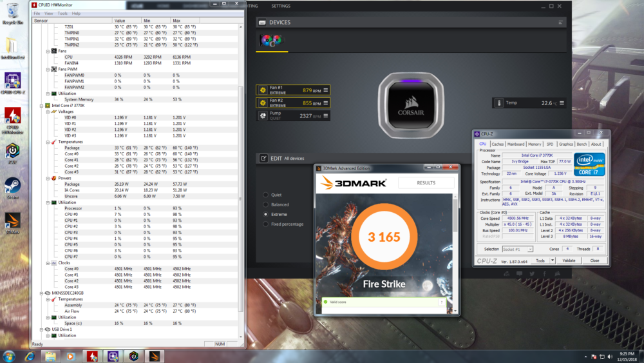Switch to SPD tab in CPU-Z

pos(549,144)
